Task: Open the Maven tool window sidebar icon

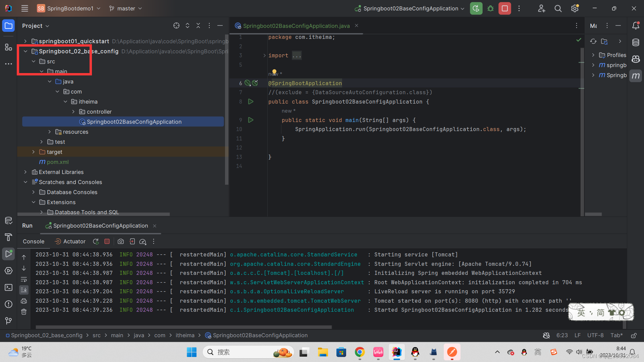Action: pos(636,76)
